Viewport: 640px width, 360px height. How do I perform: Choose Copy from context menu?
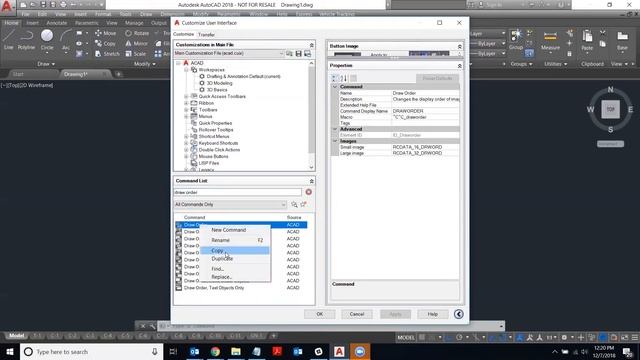tap(235, 250)
